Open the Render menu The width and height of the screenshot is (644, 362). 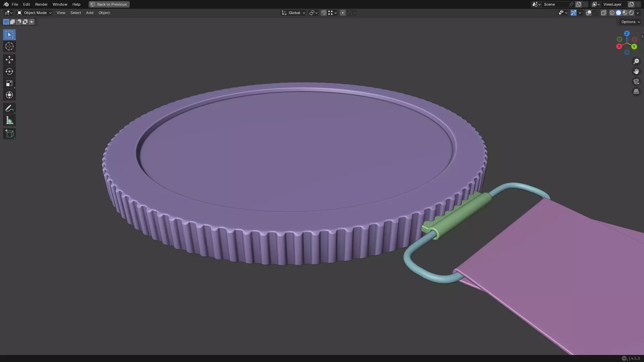[41, 4]
